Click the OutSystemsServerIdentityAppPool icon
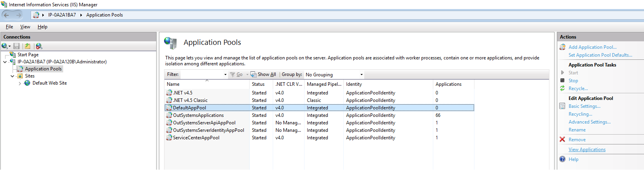Screen dimensions: 644x170 point(169,130)
